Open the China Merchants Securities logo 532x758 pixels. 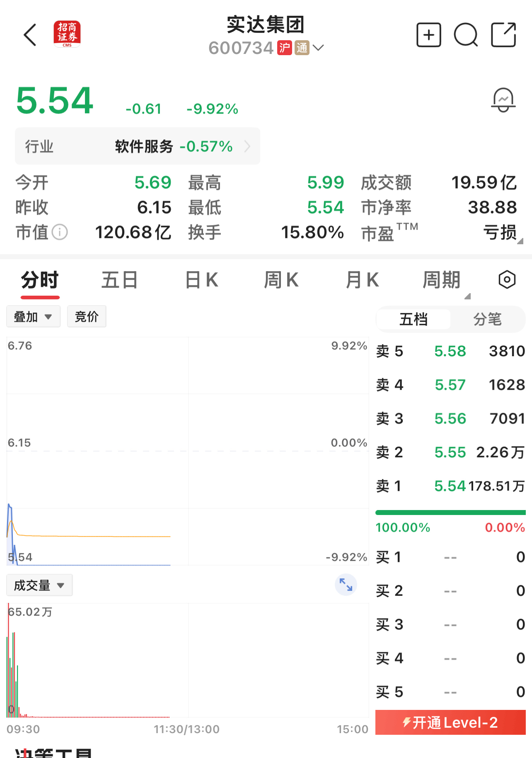[x=67, y=34]
